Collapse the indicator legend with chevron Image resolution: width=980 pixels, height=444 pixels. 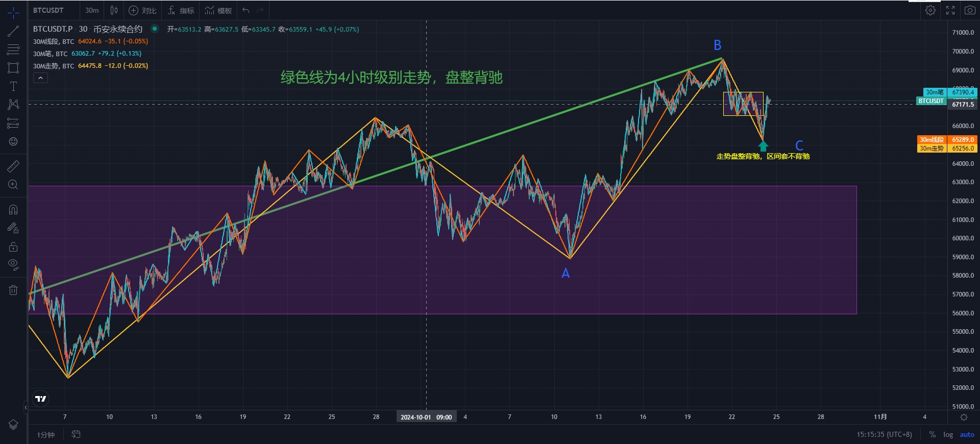pos(40,78)
